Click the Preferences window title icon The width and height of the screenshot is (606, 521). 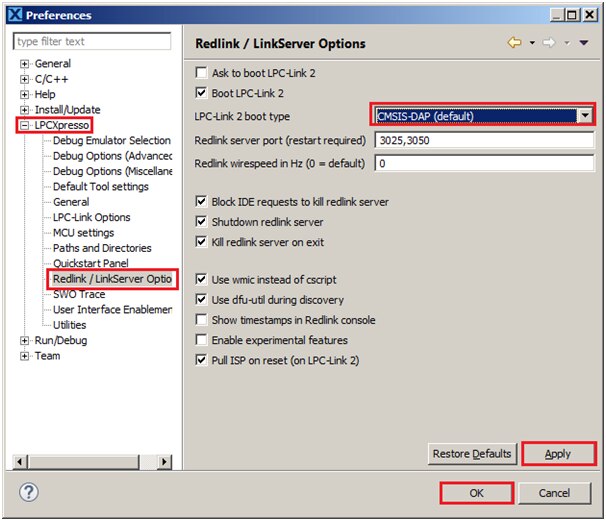point(15,15)
